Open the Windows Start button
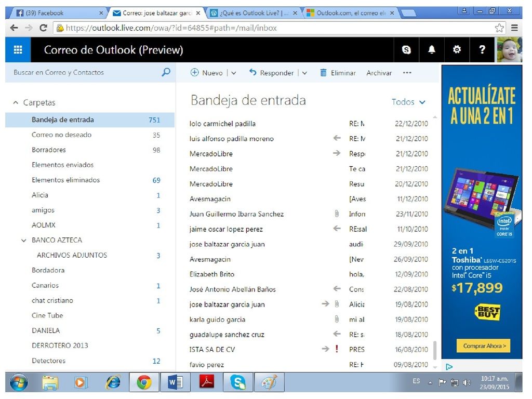Screen dimensions: 532x399 [x=19, y=382]
